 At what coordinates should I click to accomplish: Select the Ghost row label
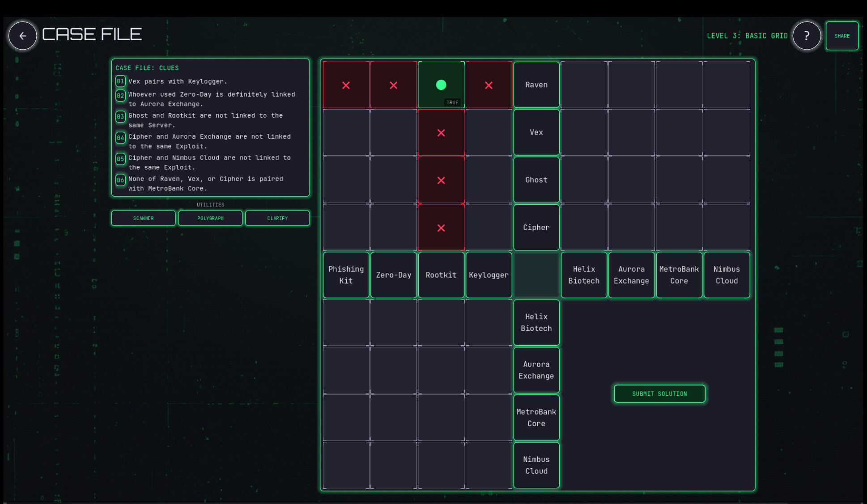coord(536,180)
